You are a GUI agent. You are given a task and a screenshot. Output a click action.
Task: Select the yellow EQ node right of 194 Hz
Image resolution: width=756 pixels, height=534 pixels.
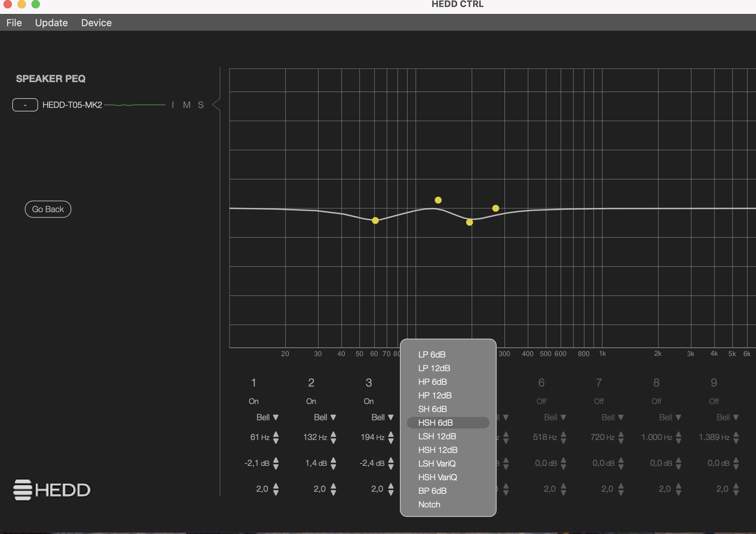pos(495,208)
